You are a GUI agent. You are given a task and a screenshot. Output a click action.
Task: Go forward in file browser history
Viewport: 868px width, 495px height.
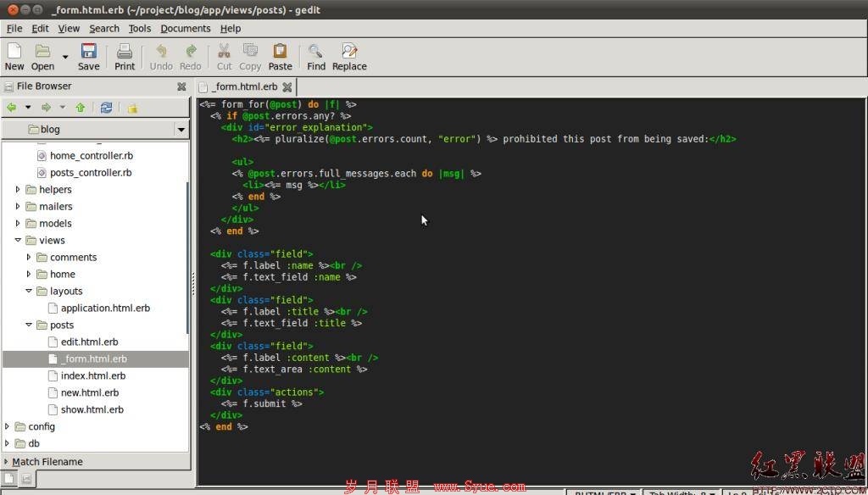pyautogui.click(x=46, y=108)
